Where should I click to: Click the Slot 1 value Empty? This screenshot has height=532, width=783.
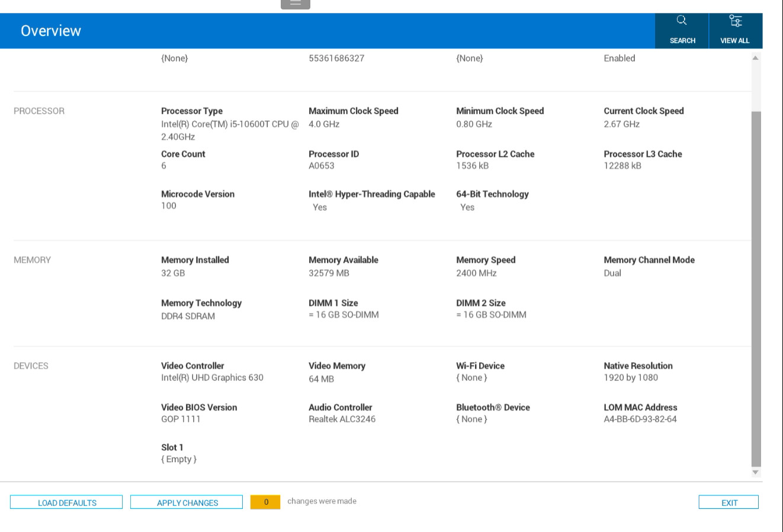179,459
